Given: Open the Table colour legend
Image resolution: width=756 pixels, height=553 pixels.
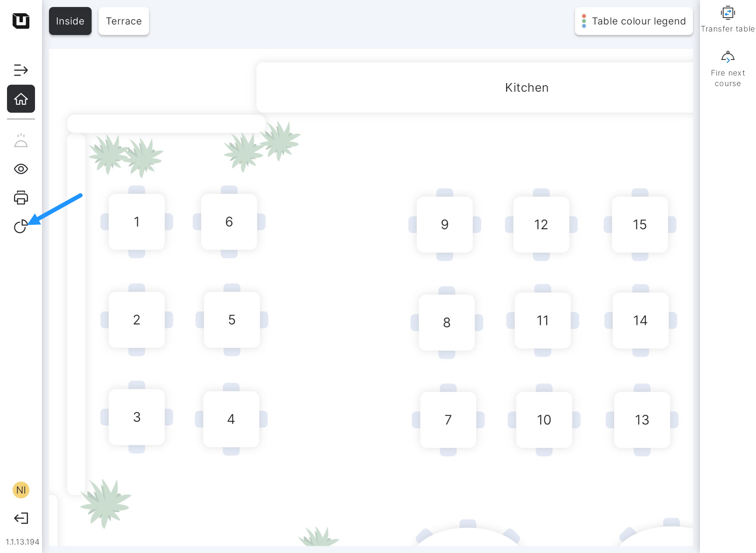Looking at the screenshot, I should (633, 21).
